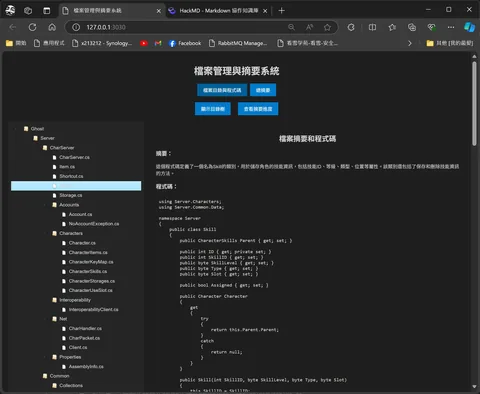The height and width of the screenshot is (394, 480).
Task: Click the 總摘要 button
Action: pos(263,90)
